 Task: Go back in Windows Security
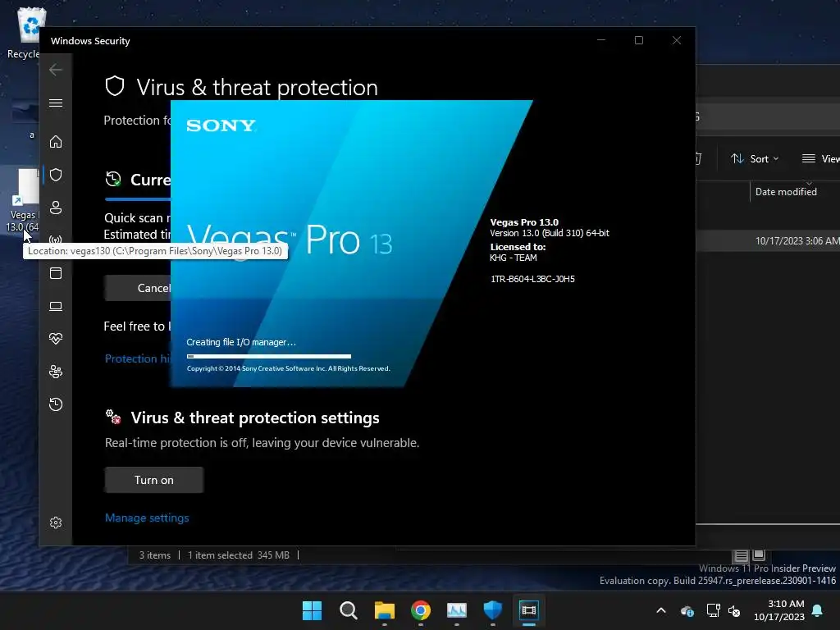pos(56,70)
